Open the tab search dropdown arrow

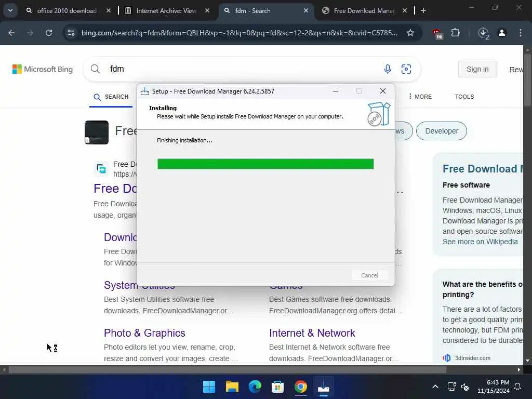click(x=10, y=10)
